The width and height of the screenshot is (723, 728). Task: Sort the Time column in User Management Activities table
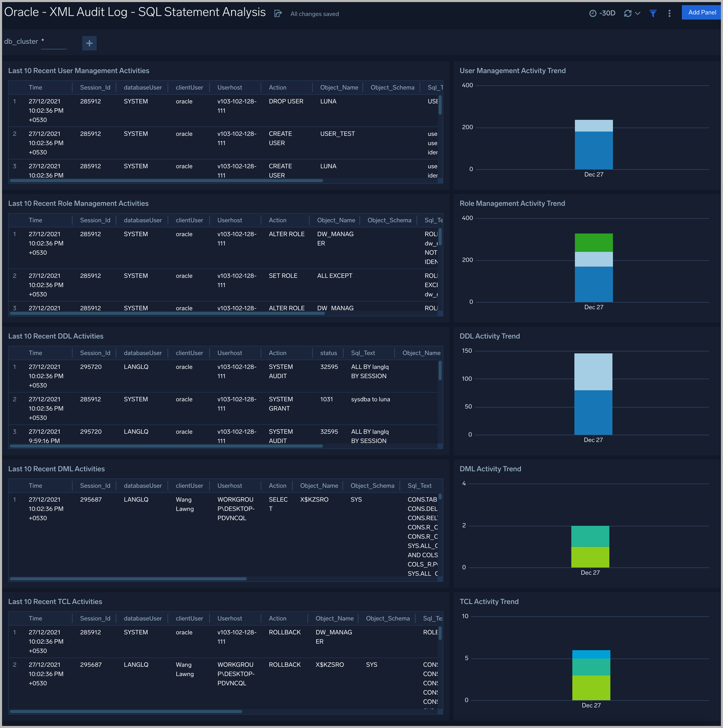pyautogui.click(x=35, y=87)
